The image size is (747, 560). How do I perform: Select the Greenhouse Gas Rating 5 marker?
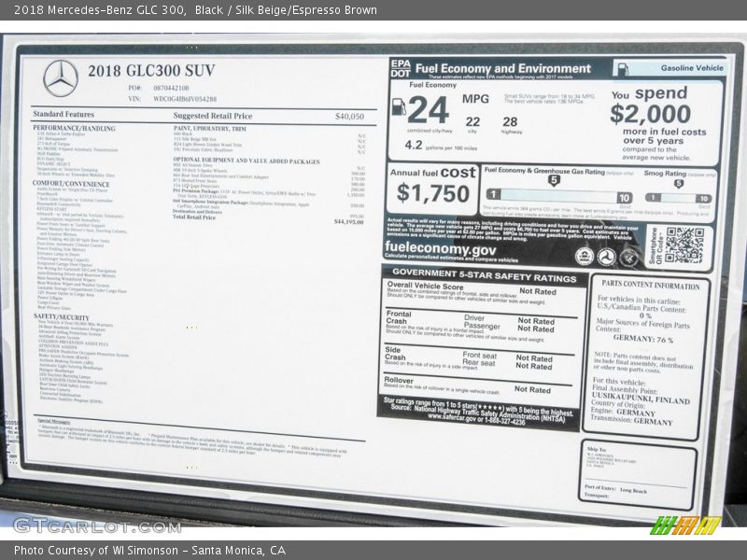click(x=554, y=180)
